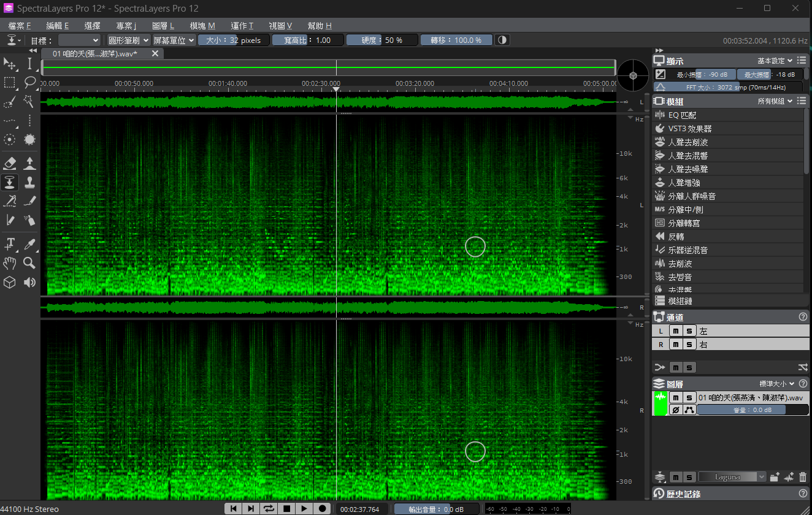Mute the 01 咱的天 wav layer
The height and width of the screenshot is (515, 812).
[675, 398]
